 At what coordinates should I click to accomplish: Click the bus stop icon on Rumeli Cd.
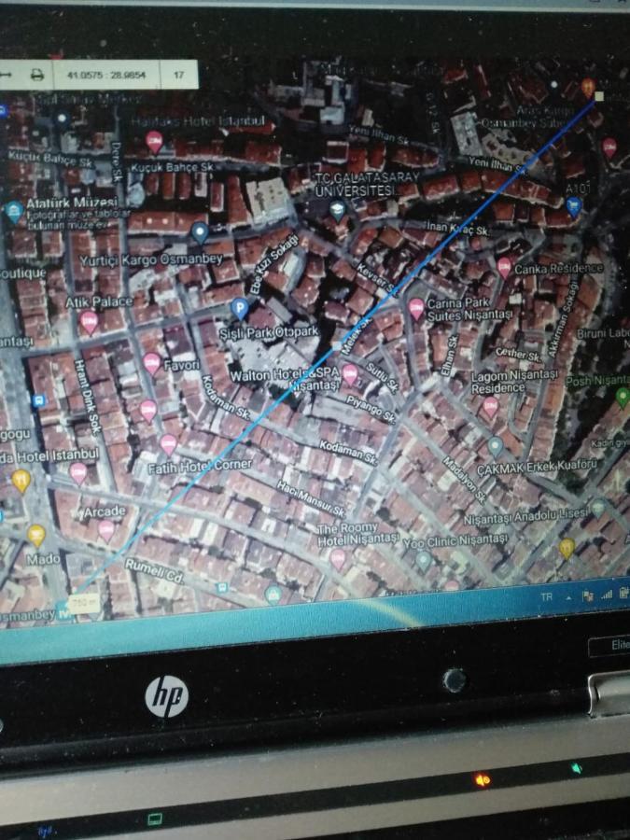coord(222,588)
